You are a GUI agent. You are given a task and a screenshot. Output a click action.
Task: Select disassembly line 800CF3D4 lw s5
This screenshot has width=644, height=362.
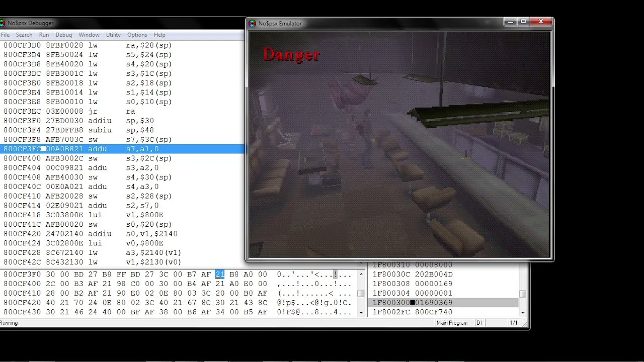[122, 55]
